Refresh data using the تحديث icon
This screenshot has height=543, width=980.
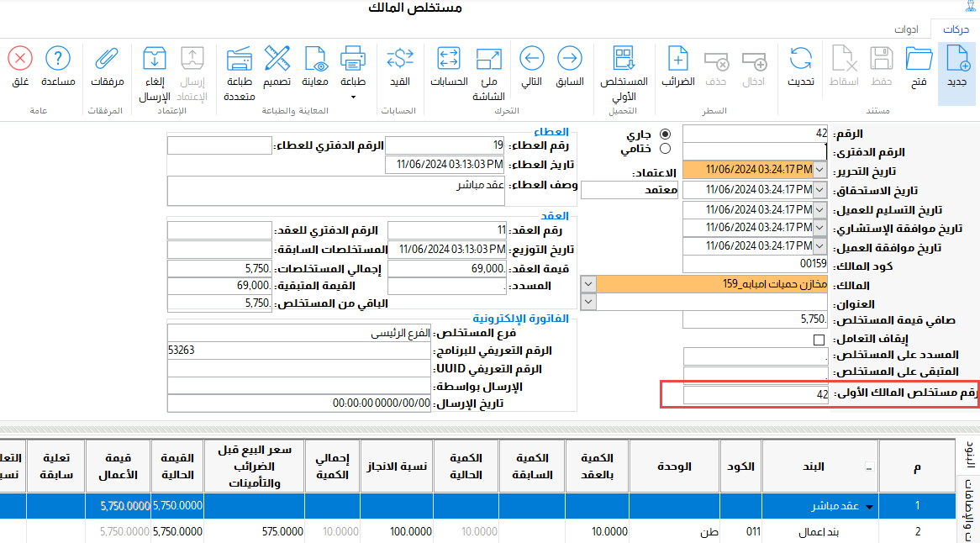[x=800, y=60]
